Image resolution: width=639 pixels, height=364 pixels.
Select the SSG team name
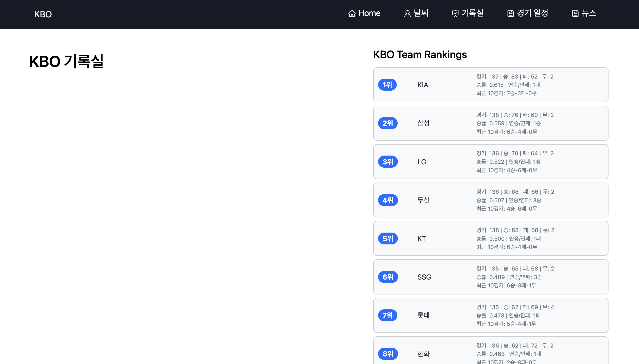point(424,277)
